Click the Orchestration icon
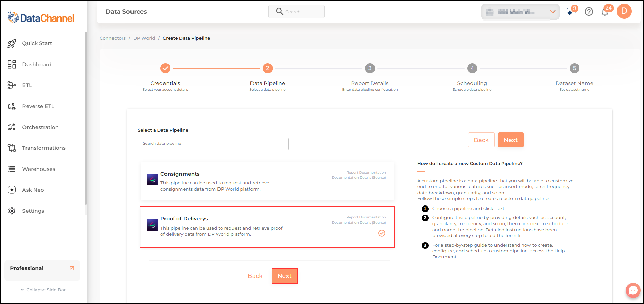644x304 pixels. 12,127
